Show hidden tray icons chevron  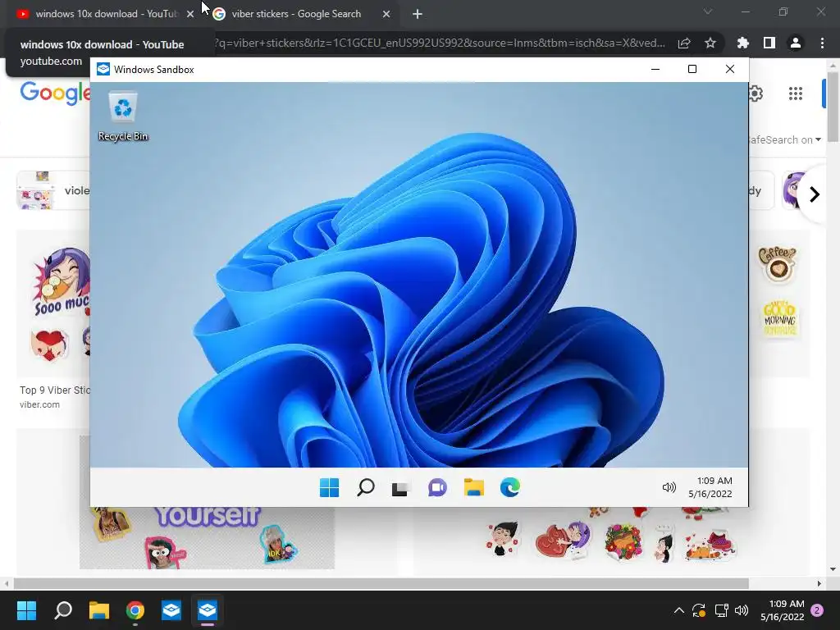tap(678, 610)
